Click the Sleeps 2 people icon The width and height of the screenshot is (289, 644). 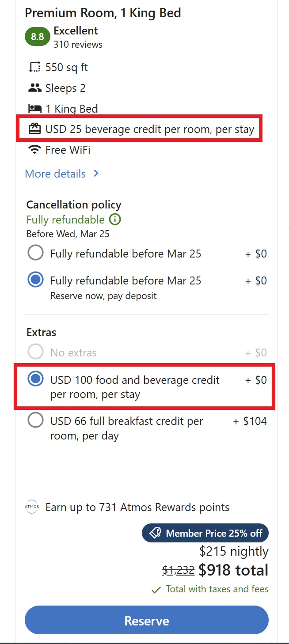pos(34,88)
